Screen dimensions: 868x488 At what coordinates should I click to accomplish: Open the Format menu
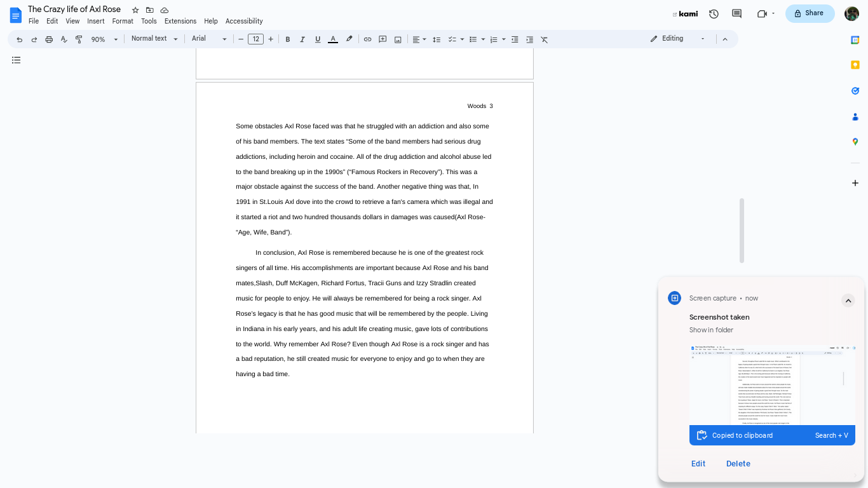[123, 21]
